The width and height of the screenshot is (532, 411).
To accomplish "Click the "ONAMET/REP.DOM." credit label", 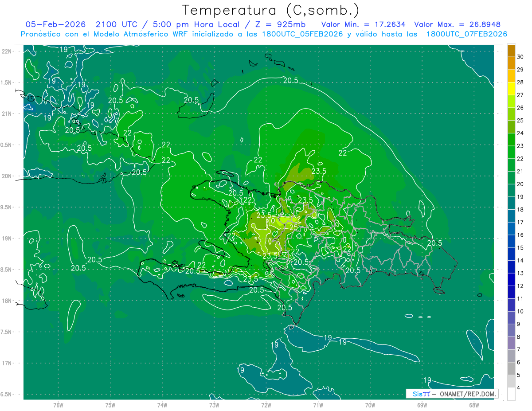I will pos(468,394).
